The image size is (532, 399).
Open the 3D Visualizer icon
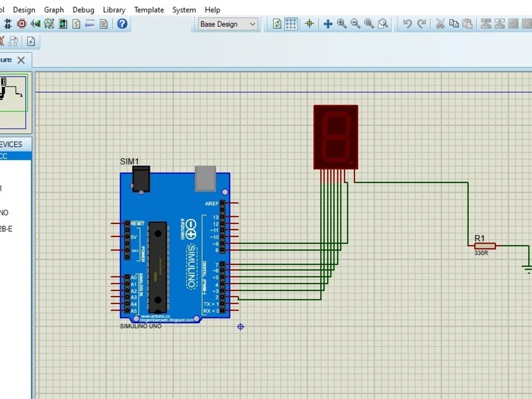(35, 24)
